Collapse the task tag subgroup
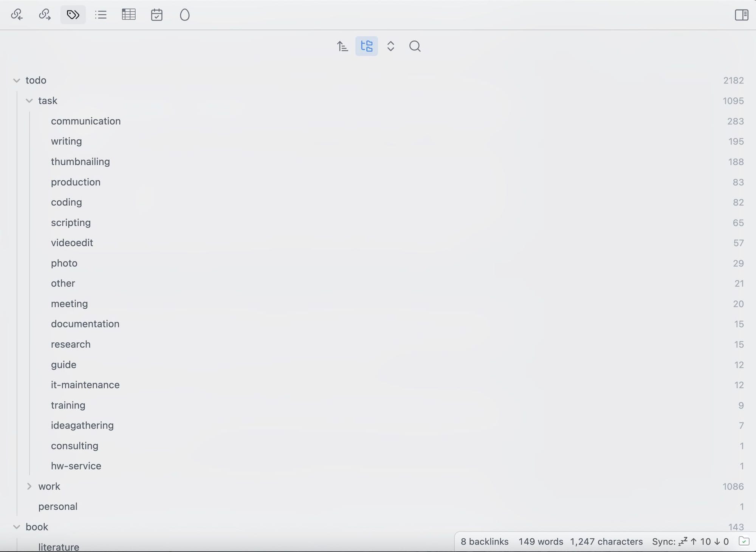The height and width of the screenshot is (552, 756). (x=29, y=101)
